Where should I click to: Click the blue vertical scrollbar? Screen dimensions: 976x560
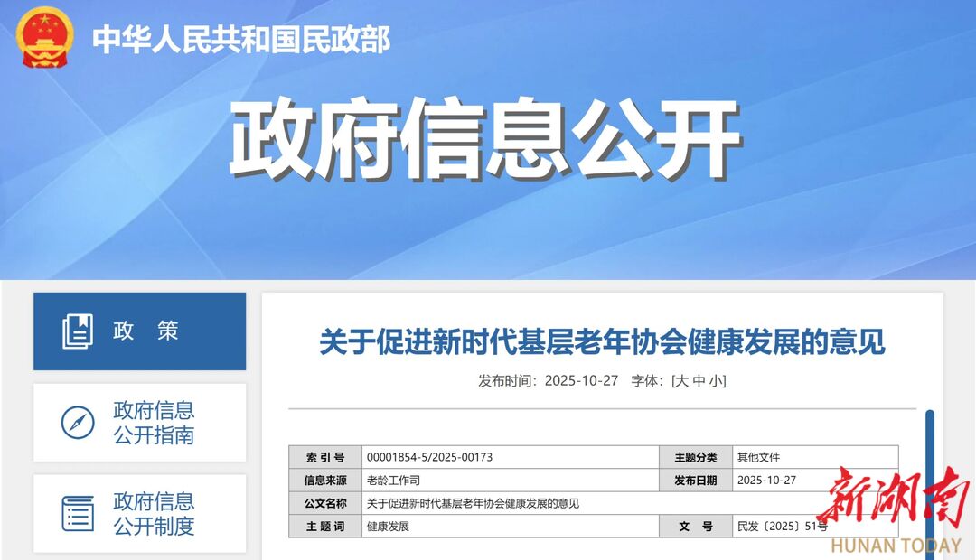tap(929, 479)
